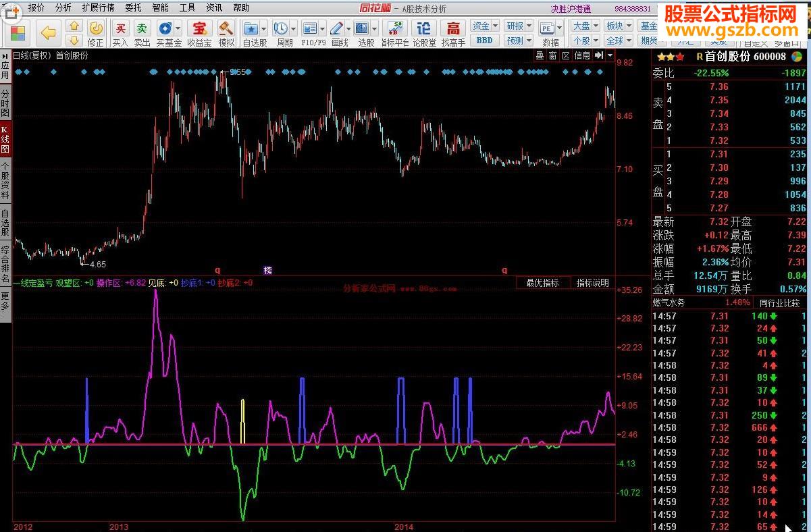Image resolution: width=811 pixels, height=532 pixels.
Task: Open the 扩展行情 menu
Action: (98, 7)
